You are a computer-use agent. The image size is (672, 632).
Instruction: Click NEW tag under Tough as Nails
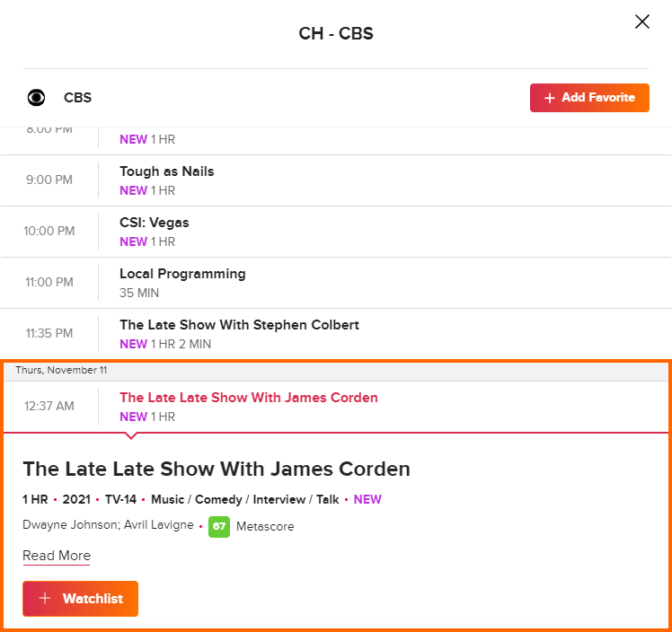[x=133, y=190]
